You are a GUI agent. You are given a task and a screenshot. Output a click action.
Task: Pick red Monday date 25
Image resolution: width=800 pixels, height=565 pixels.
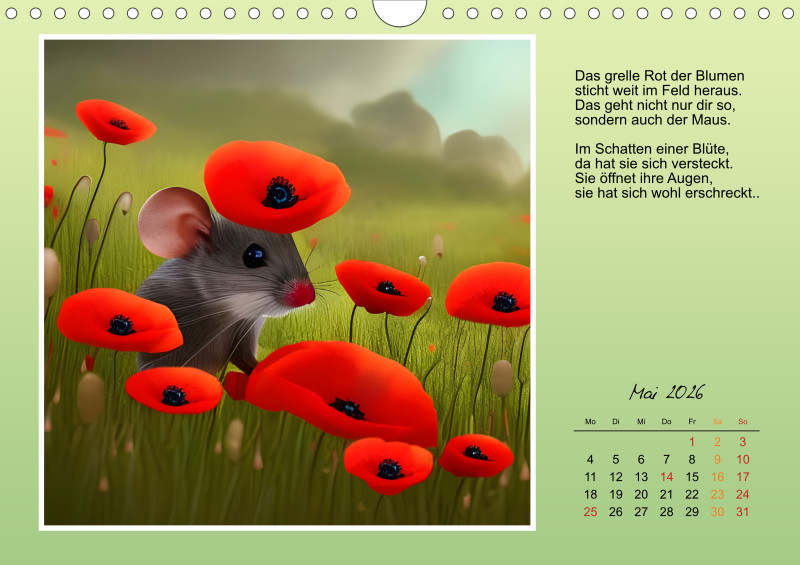point(590,511)
